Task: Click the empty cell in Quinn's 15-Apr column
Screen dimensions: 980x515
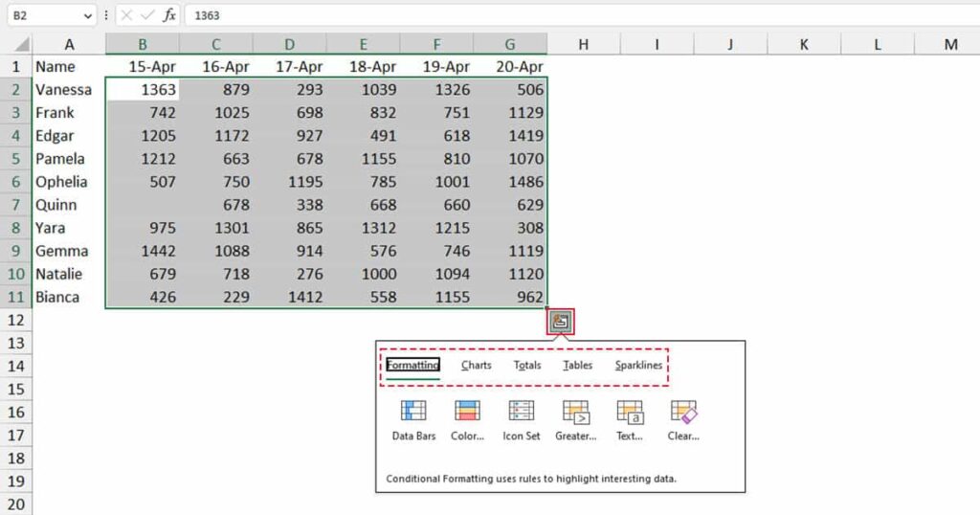Action: click(143, 205)
